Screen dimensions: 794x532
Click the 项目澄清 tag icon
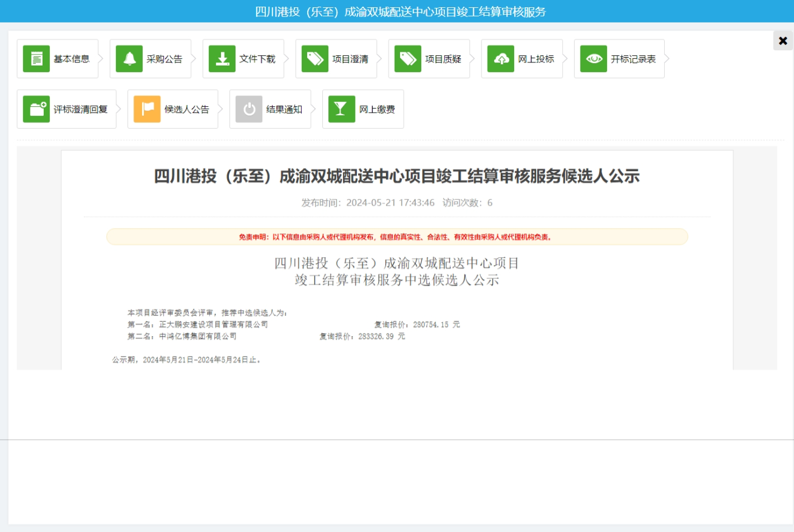(x=315, y=59)
